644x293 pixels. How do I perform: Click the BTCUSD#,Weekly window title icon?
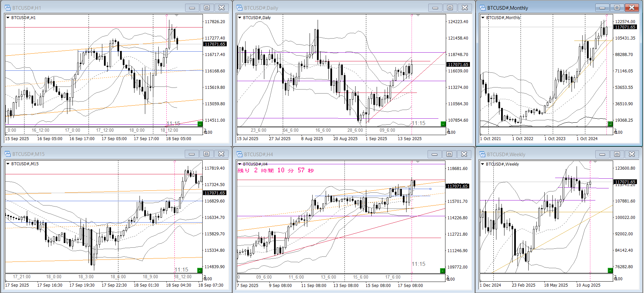(483, 154)
